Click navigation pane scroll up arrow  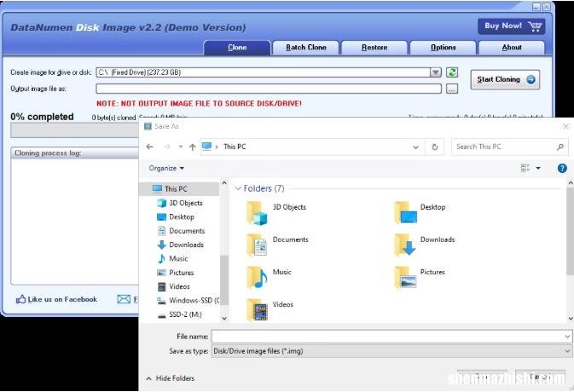coord(224,182)
